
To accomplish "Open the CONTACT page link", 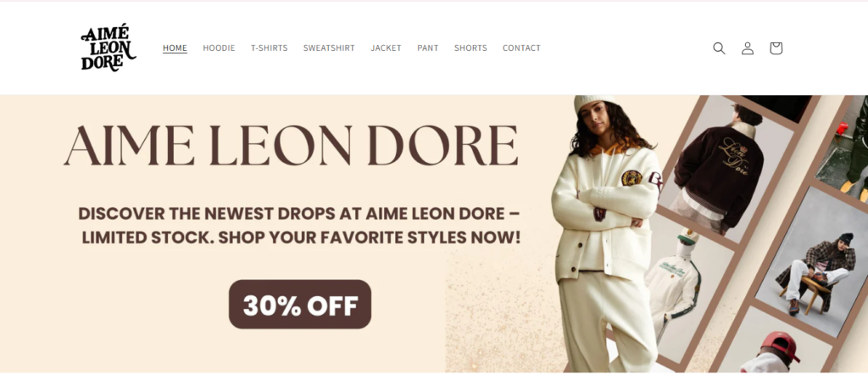I will click(x=521, y=48).
